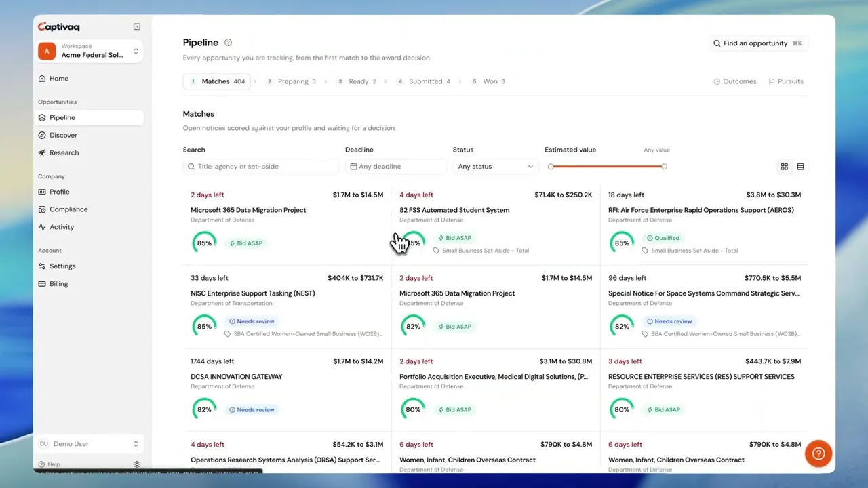This screenshot has height=488, width=868.
Task: Open the 82 FSS Automated Student System opportunity
Action: pos(454,210)
